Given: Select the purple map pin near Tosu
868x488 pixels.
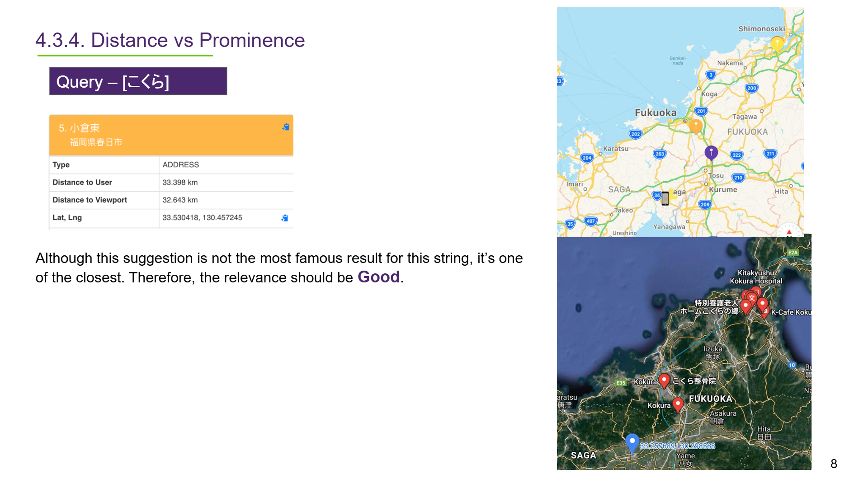Looking at the screenshot, I should [x=711, y=153].
